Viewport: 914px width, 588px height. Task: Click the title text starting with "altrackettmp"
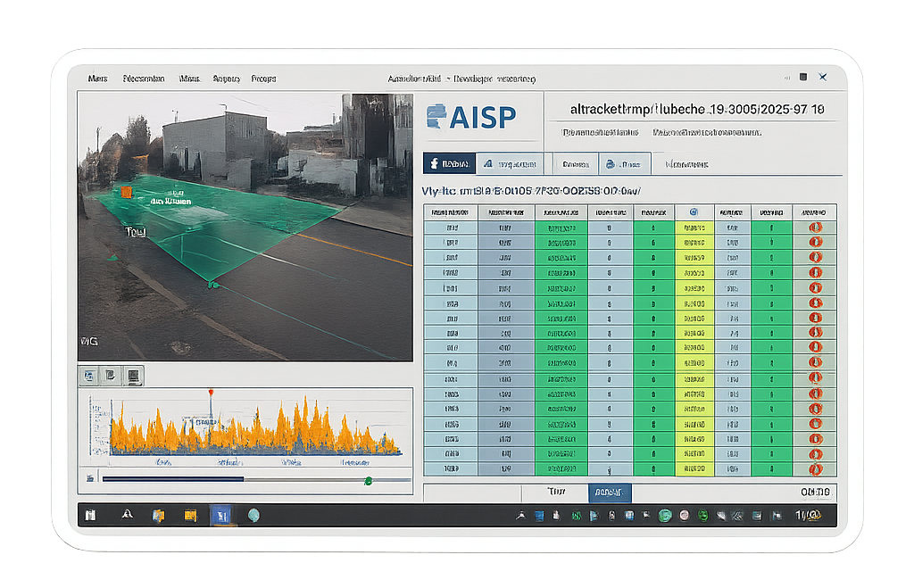[697, 109]
